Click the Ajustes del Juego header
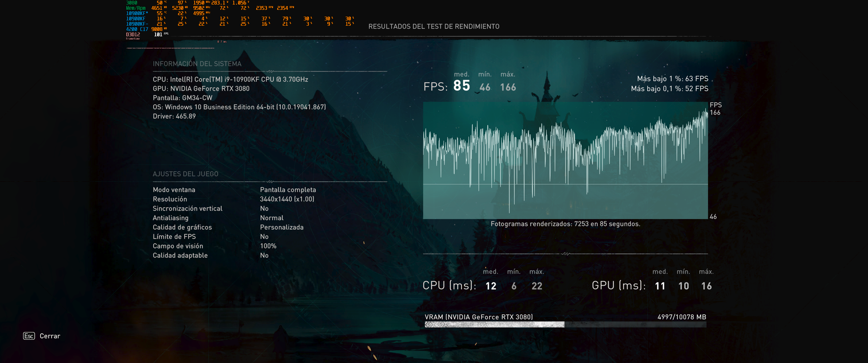Image resolution: width=868 pixels, height=363 pixels. 185,174
